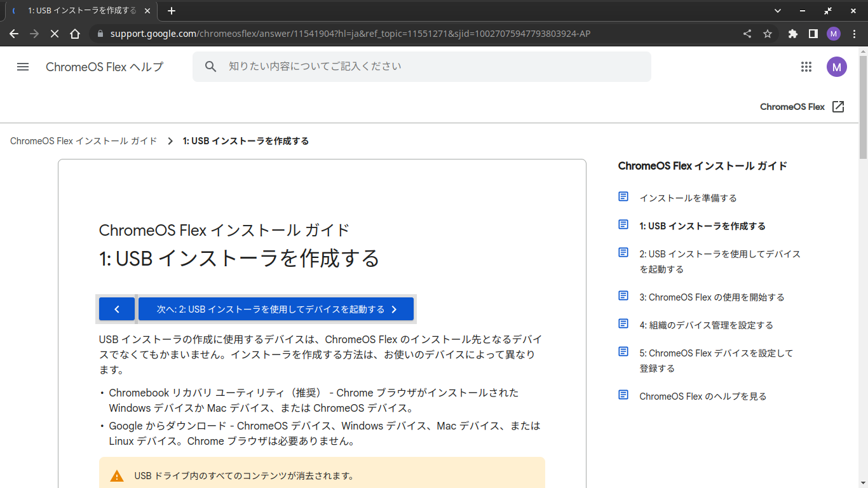Click the heading 1: USB インストーラを作成する
This screenshot has width=868, height=488.
tap(239, 258)
